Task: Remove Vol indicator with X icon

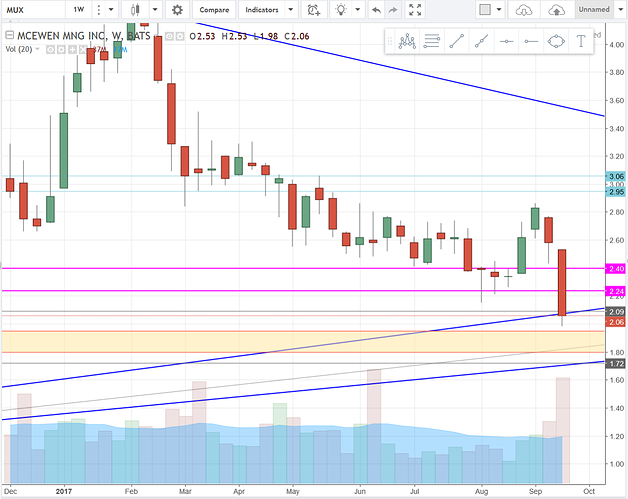Action: click(x=83, y=50)
